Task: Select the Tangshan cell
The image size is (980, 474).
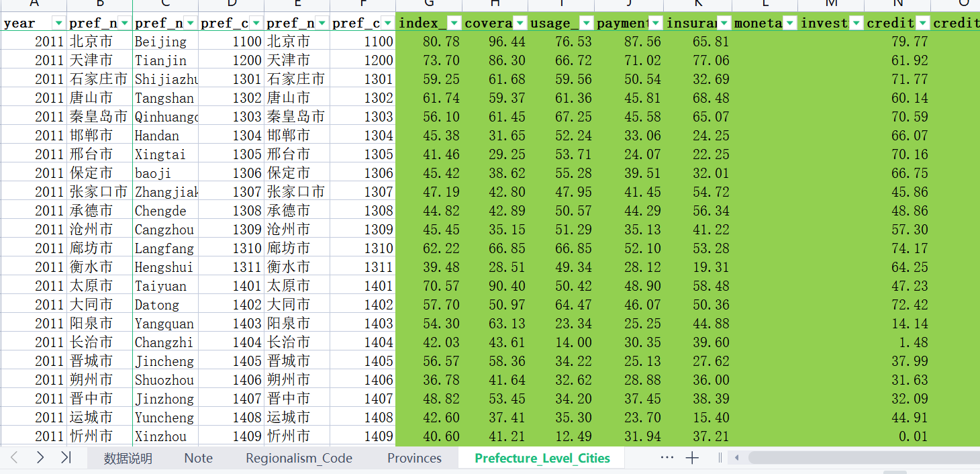Action: (165, 98)
